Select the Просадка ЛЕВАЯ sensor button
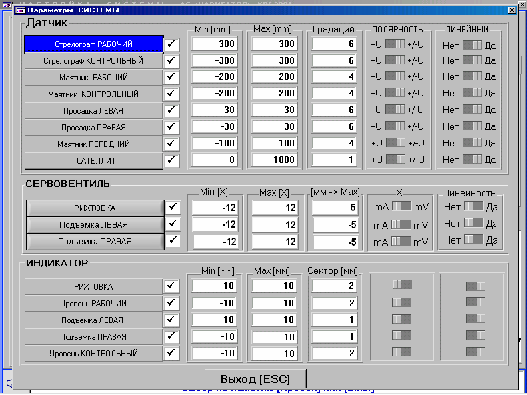The height and width of the screenshot is (395, 527). (x=94, y=111)
